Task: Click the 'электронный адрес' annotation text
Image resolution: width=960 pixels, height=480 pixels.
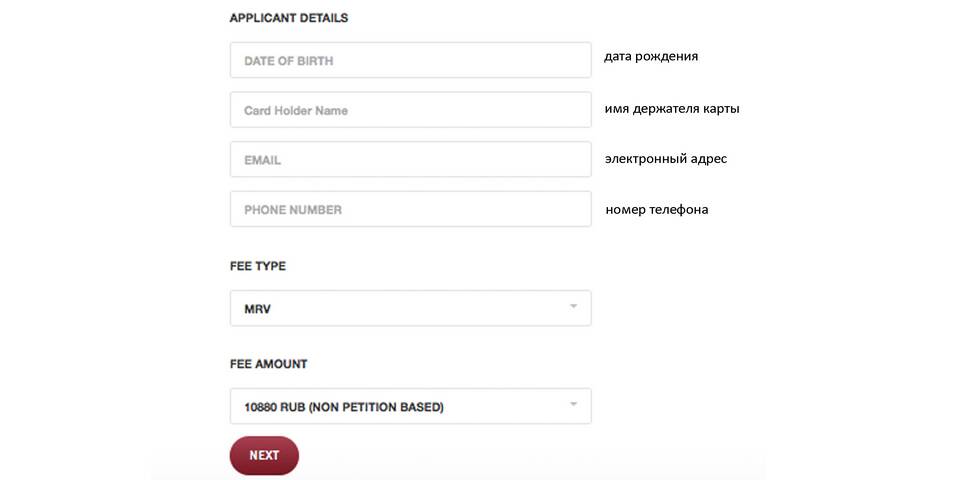Action: tap(666, 159)
